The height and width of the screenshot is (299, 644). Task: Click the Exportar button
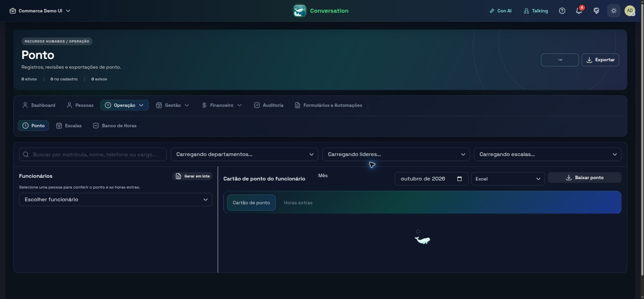pos(600,60)
